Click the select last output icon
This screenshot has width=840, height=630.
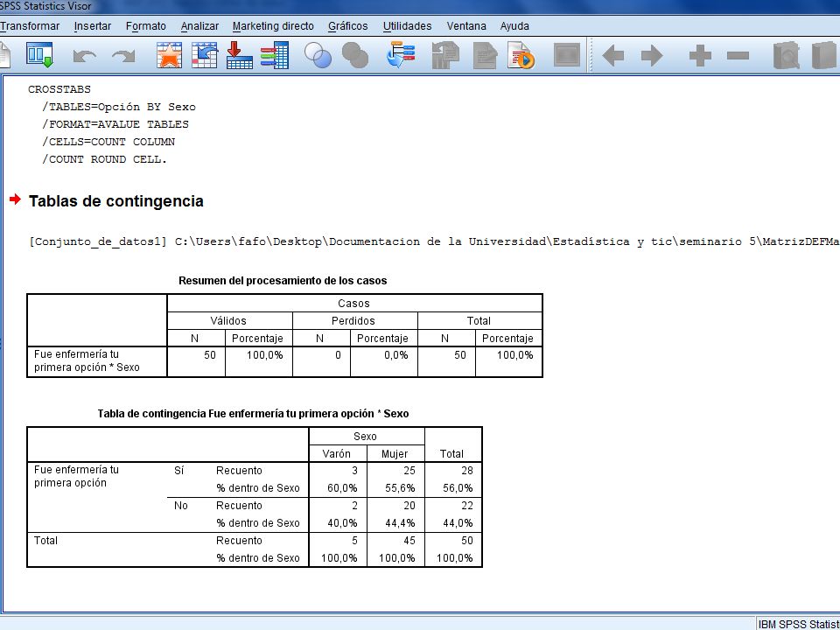[x=402, y=54]
